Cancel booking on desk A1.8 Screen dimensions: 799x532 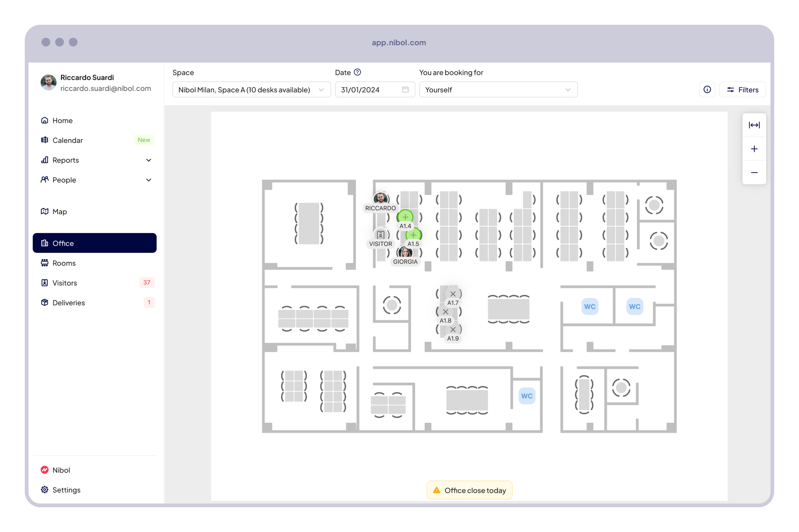(446, 312)
